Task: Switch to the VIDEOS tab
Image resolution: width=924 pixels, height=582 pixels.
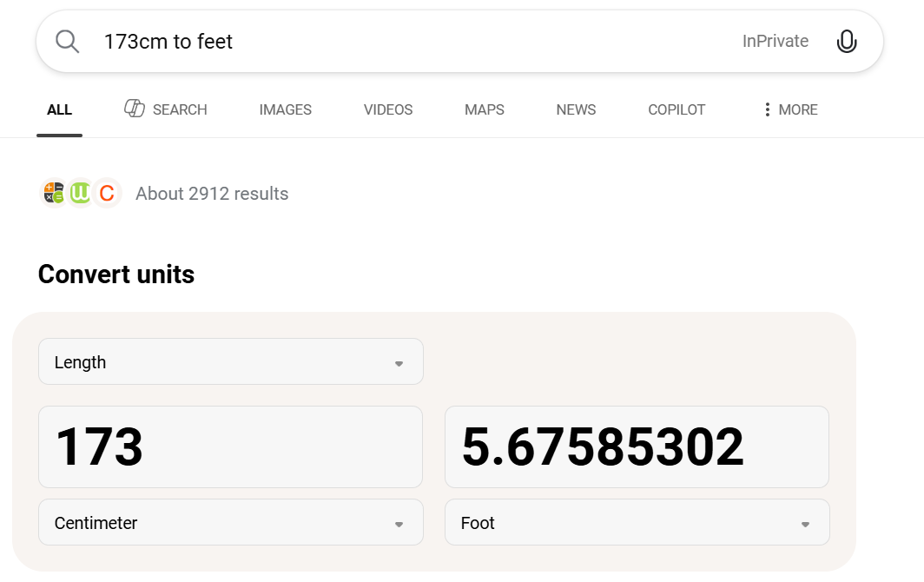Action: [x=387, y=109]
